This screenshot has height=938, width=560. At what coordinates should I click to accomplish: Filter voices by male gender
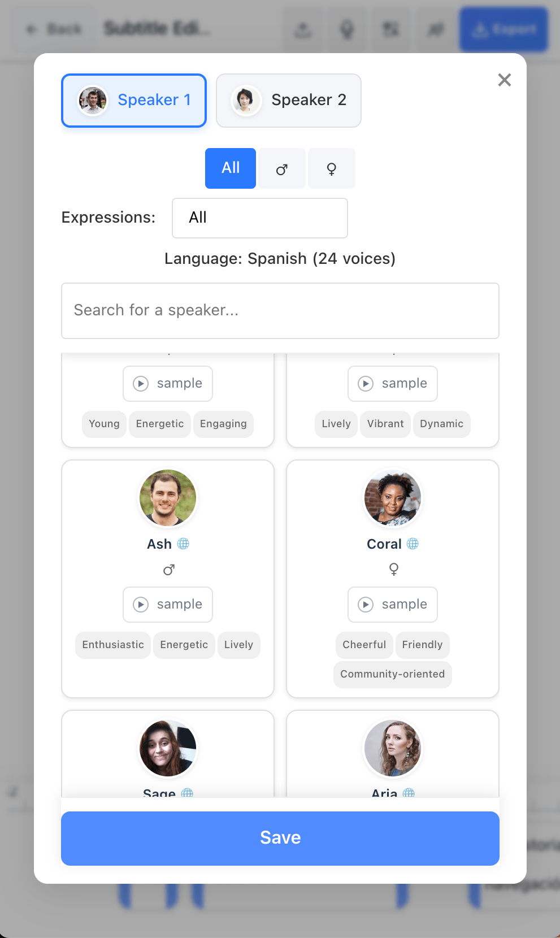tap(281, 168)
